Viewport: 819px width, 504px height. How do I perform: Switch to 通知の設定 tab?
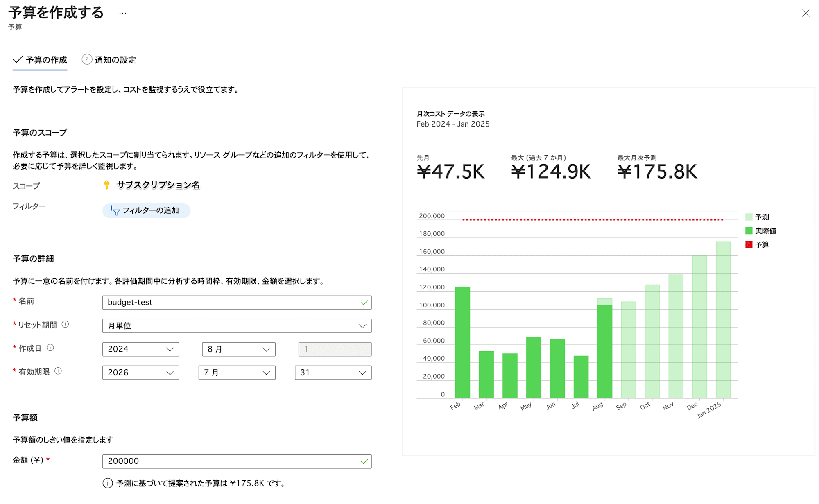click(x=109, y=60)
